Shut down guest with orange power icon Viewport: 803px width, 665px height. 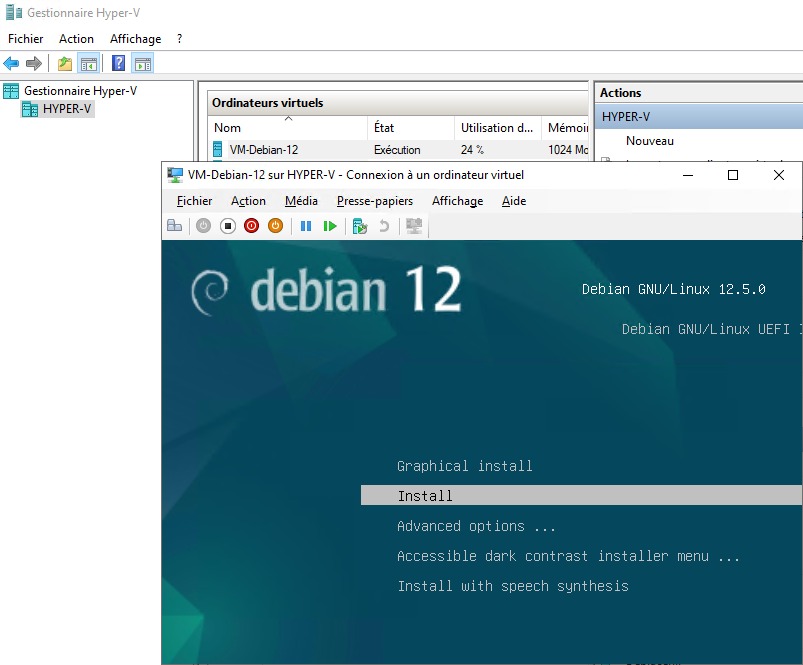[x=275, y=225]
